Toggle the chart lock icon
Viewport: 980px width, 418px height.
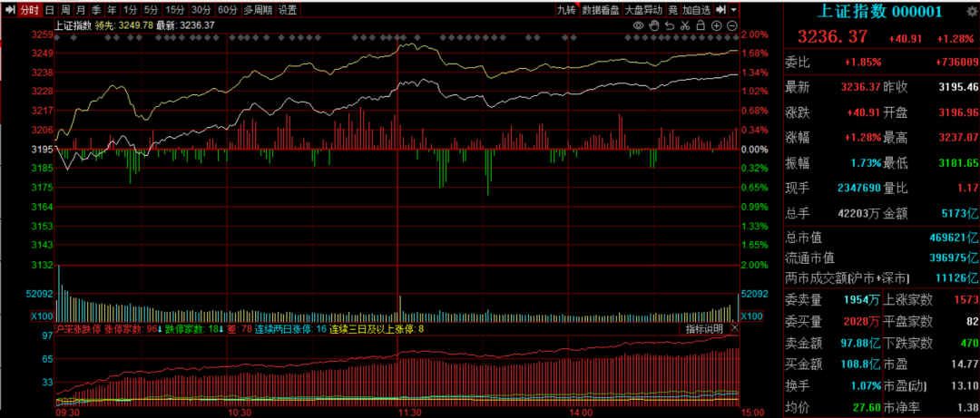[x=701, y=25]
